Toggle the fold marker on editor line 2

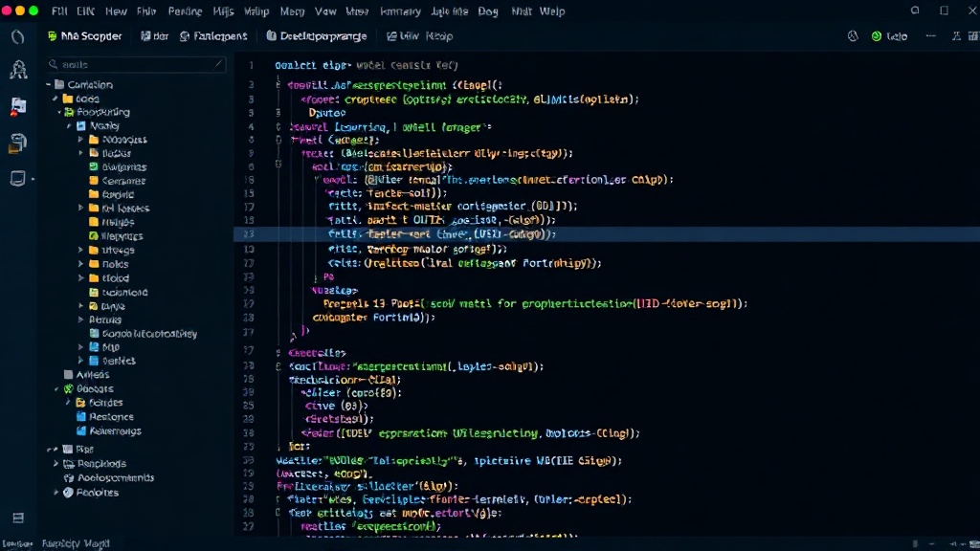tap(278, 85)
